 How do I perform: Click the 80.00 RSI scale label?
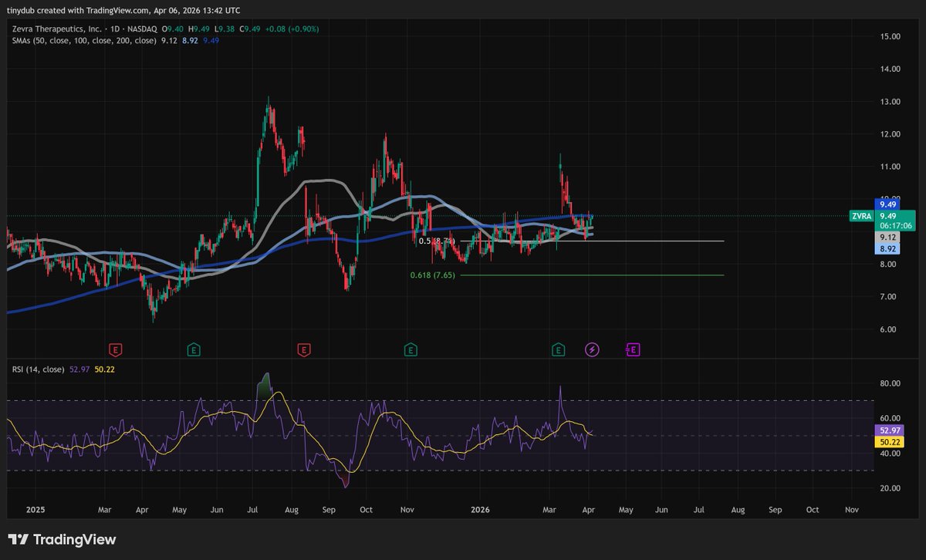pos(890,383)
